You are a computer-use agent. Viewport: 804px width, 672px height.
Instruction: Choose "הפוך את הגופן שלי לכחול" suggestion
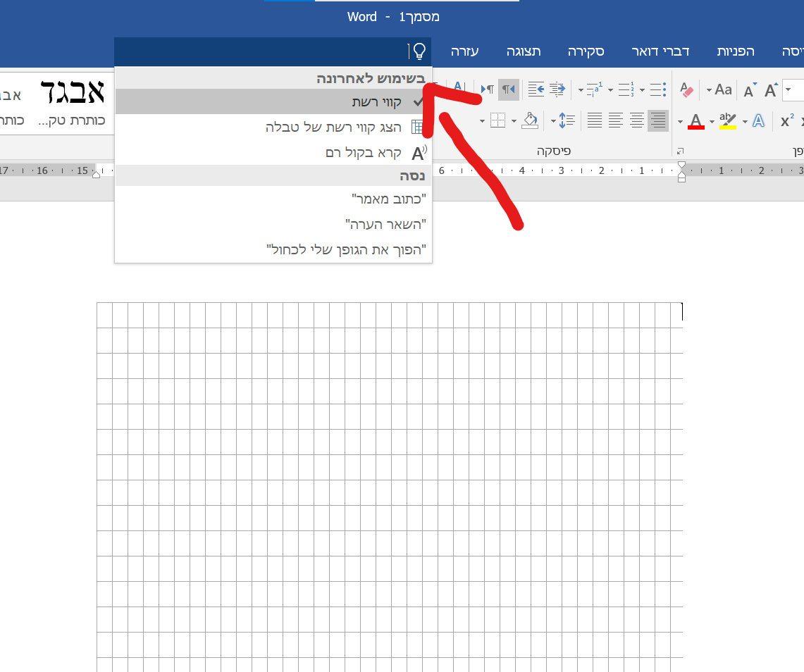pyautogui.click(x=274, y=249)
